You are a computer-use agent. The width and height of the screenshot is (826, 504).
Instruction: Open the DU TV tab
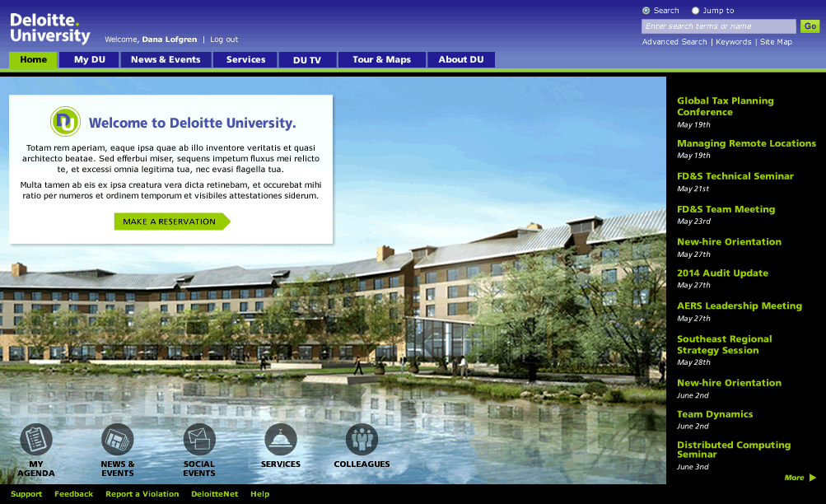pyautogui.click(x=307, y=60)
